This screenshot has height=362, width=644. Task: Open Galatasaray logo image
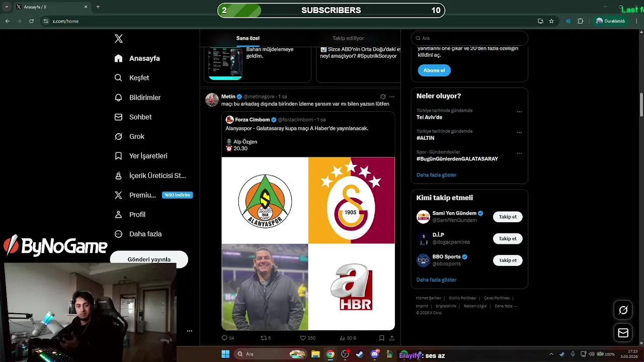pyautogui.click(x=352, y=200)
